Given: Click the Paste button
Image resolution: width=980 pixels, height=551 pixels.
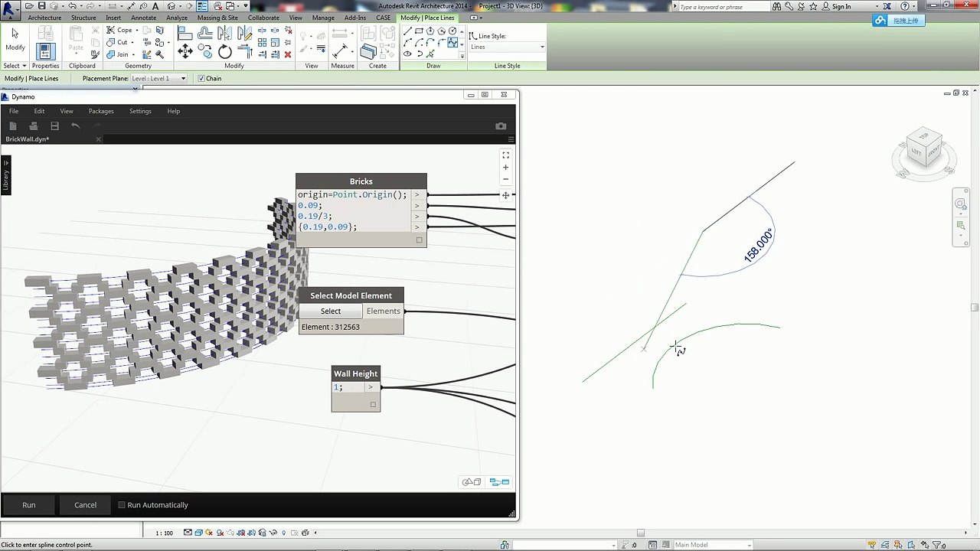Looking at the screenshot, I should (76, 40).
